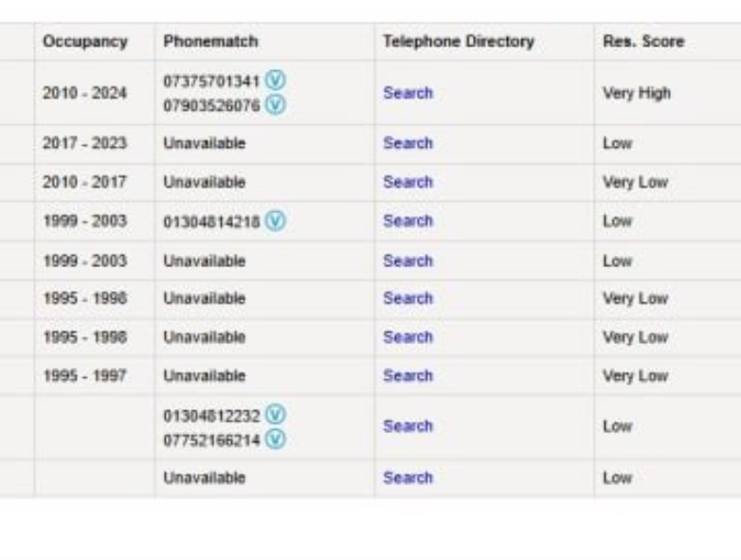Click verify icon next to 07752166214

(275, 440)
